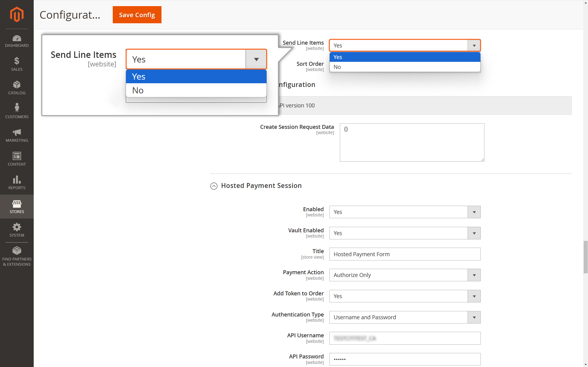
Task: Open the Authentication Type dropdown
Action: (405, 317)
